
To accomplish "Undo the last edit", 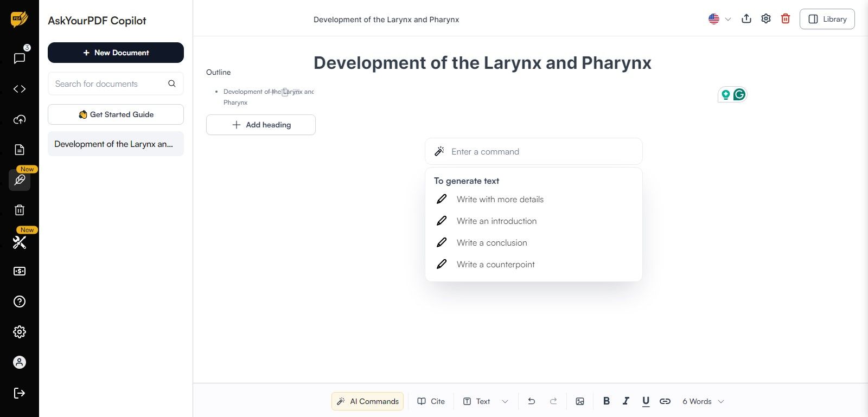I will pos(532,401).
